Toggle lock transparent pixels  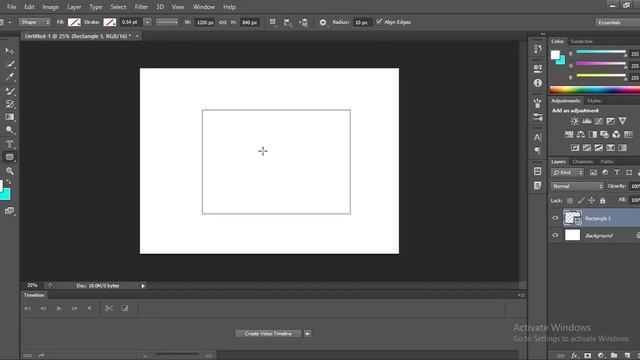pyautogui.click(x=570, y=200)
